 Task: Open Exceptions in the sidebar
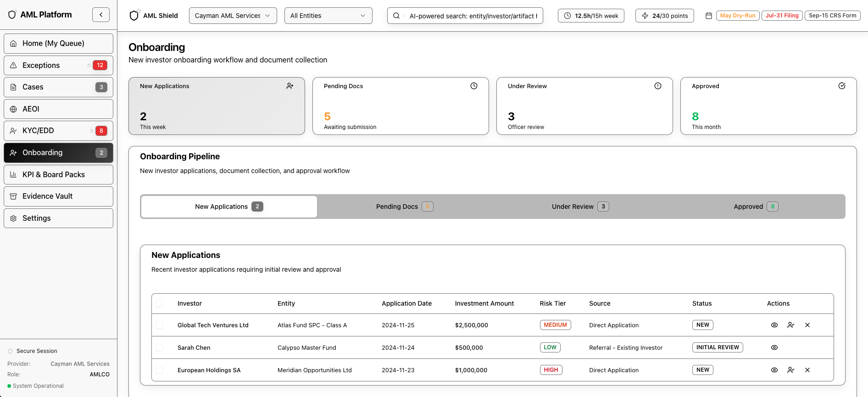click(x=58, y=65)
